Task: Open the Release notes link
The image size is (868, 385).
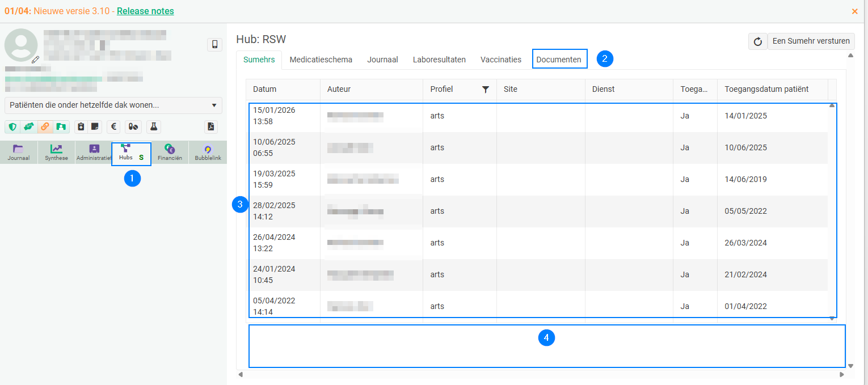Action: pos(145,11)
